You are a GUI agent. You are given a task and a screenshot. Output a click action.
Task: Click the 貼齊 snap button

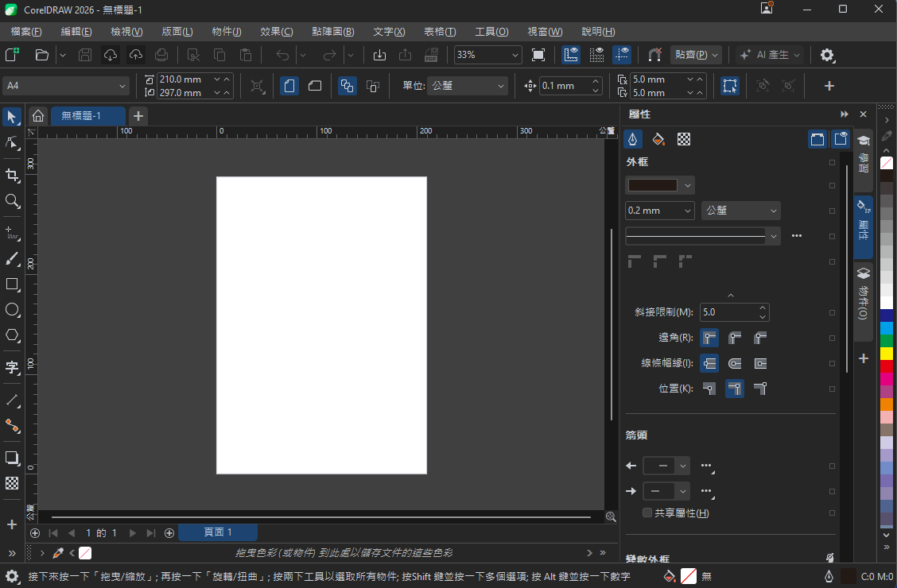click(696, 55)
